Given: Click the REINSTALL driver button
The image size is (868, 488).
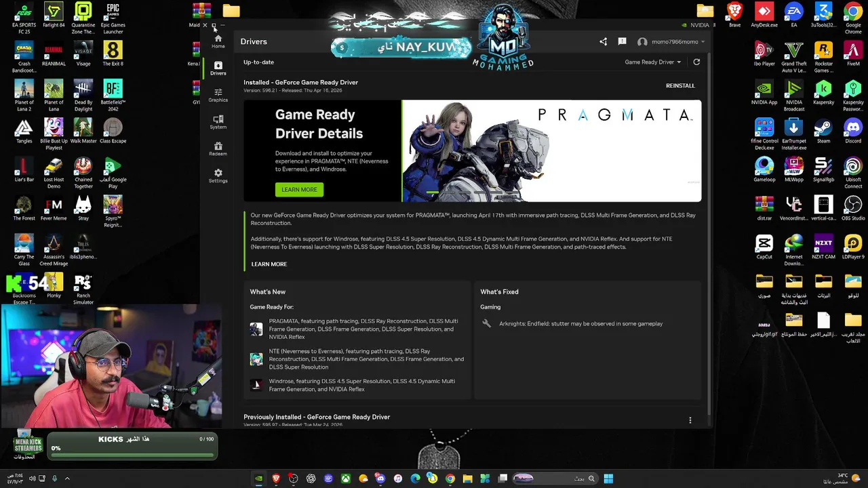Looking at the screenshot, I should click(680, 85).
